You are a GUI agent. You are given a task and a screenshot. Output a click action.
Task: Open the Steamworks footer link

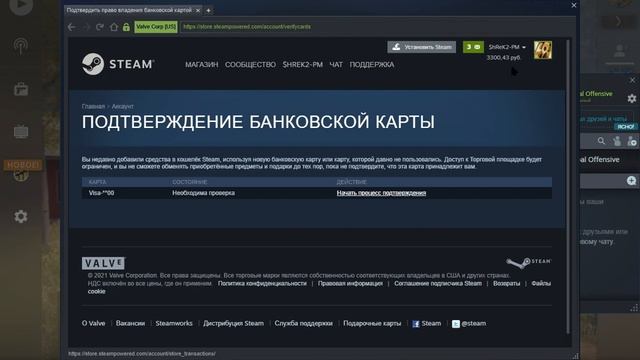click(174, 323)
